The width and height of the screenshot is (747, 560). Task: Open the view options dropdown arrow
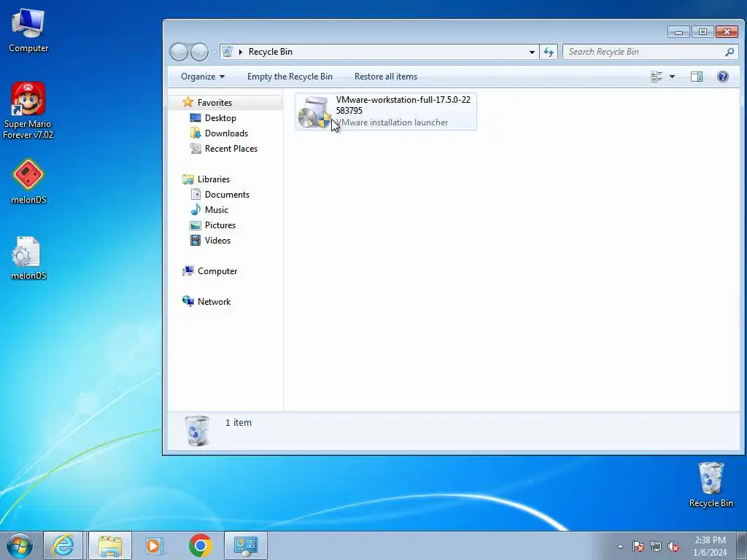(672, 77)
